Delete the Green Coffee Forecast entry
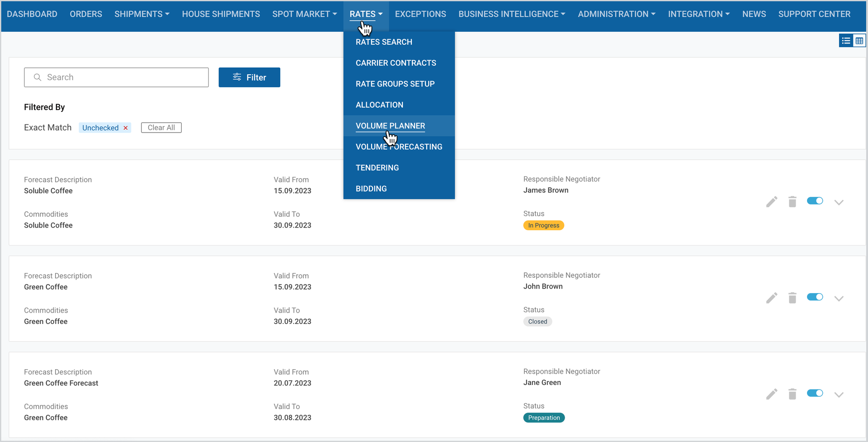The width and height of the screenshot is (868, 442). click(x=792, y=394)
